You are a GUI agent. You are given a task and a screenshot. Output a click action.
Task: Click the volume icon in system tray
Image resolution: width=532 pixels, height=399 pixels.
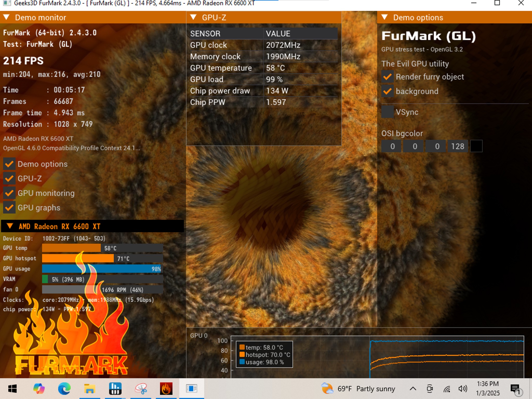[x=463, y=389]
